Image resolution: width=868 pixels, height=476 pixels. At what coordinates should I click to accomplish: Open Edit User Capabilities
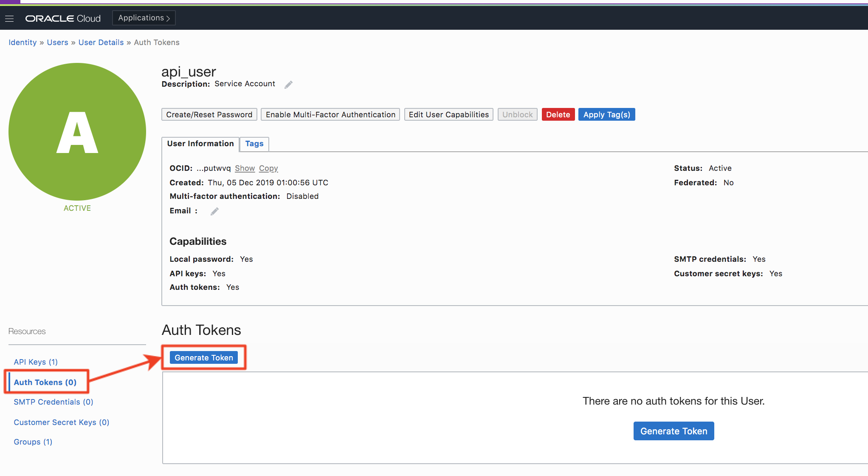tap(448, 114)
